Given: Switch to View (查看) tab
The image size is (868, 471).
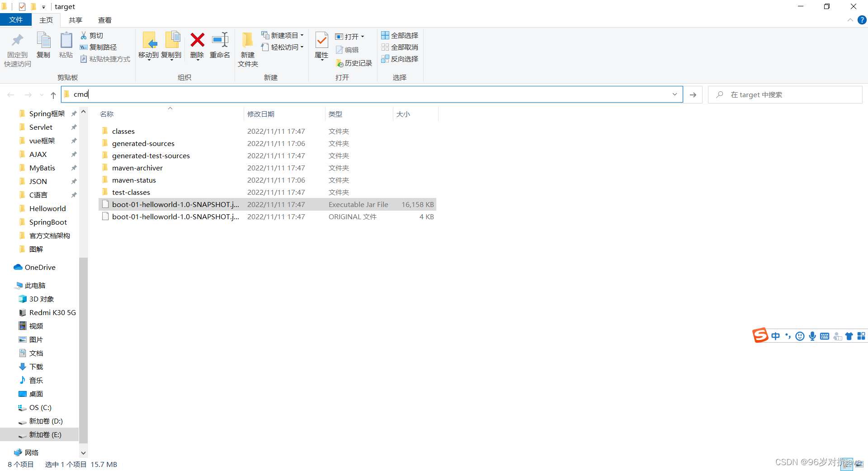Looking at the screenshot, I should pos(105,20).
